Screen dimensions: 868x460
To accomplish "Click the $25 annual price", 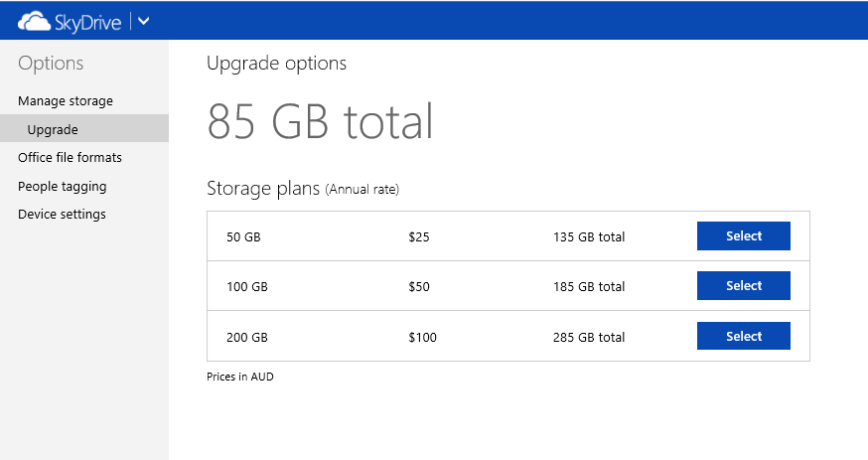I will pos(418,236).
